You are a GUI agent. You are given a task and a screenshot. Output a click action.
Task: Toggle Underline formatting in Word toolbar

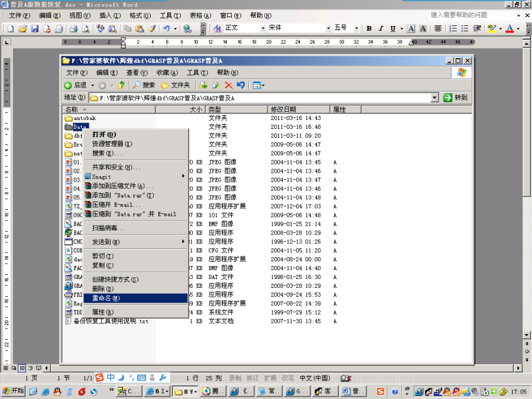point(394,28)
